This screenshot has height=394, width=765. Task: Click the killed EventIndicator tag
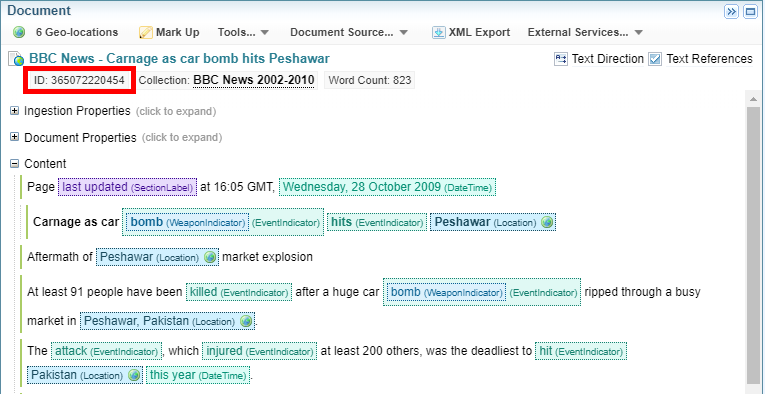coord(239,292)
